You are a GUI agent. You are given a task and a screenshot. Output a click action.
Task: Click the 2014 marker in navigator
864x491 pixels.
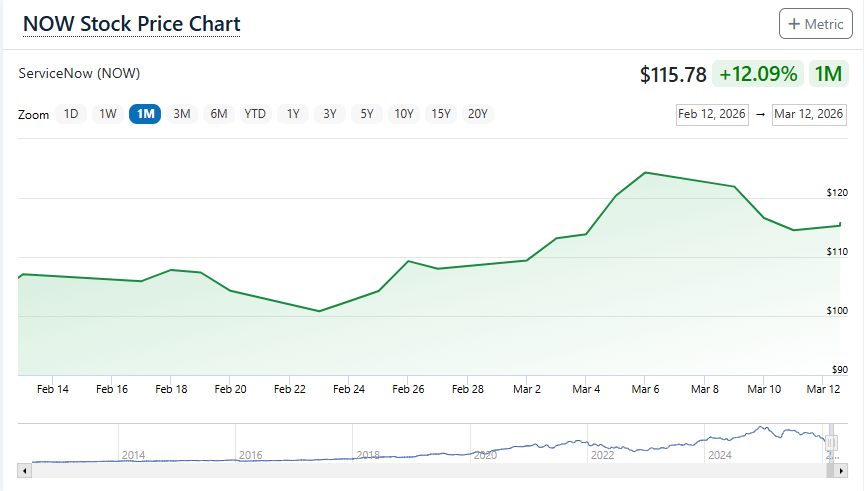point(133,455)
